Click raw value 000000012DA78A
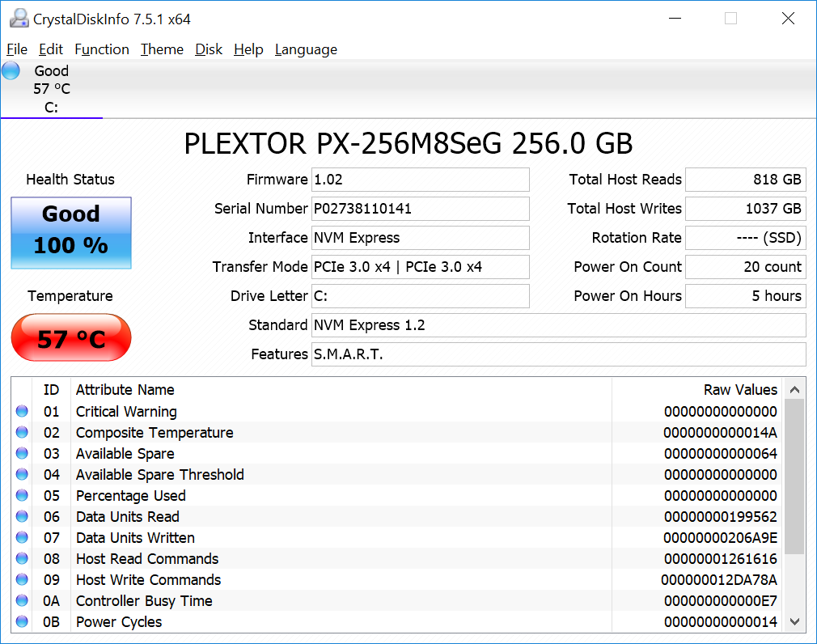Image resolution: width=817 pixels, height=644 pixels. (x=719, y=580)
